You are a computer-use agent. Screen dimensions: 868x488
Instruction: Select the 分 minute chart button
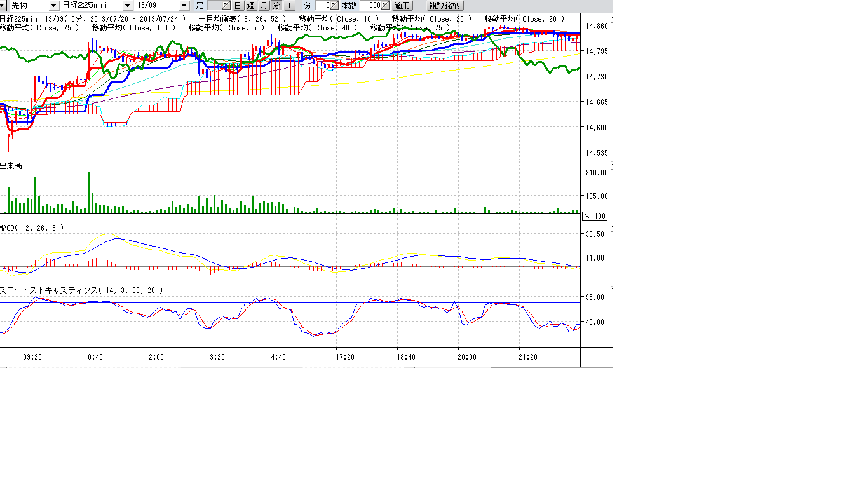click(x=276, y=6)
